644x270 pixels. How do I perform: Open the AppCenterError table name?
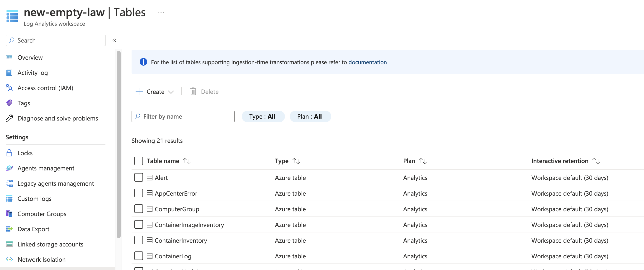pyautogui.click(x=176, y=193)
